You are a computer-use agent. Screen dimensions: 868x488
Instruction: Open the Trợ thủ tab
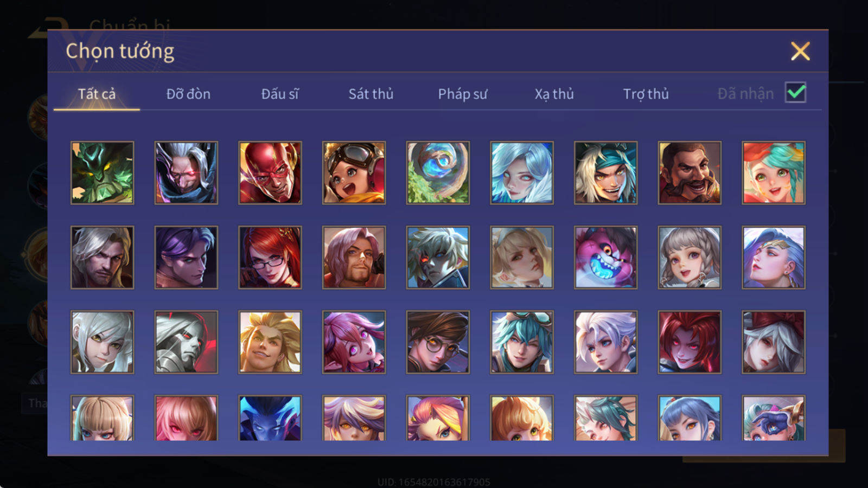(x=646, y=94)
